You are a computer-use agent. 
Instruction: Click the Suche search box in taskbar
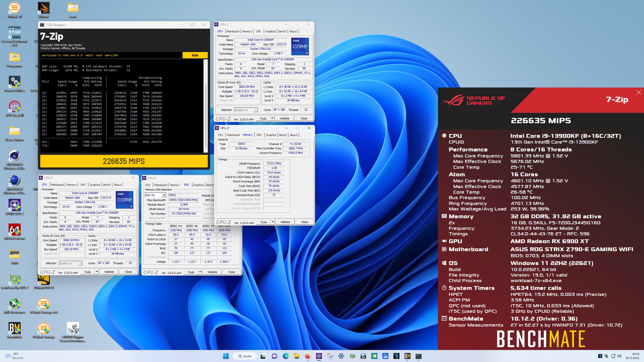pyautogui.click(x=245, y=356)
